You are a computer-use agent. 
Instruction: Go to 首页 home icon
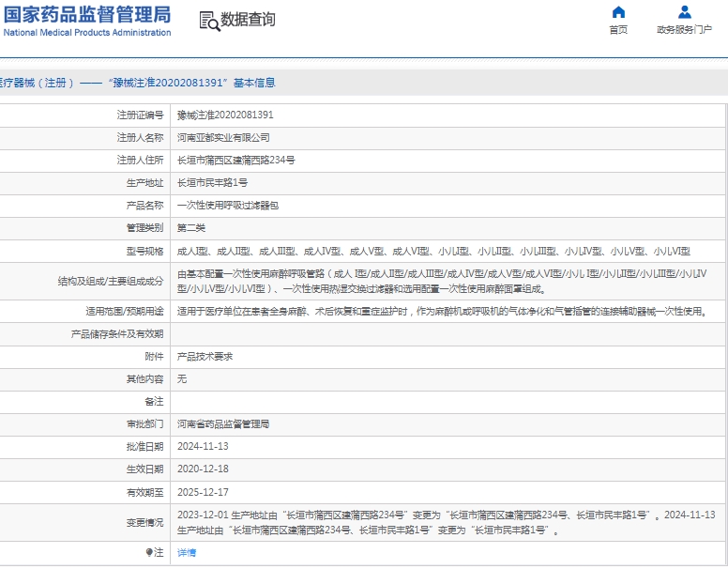[618, 11]
